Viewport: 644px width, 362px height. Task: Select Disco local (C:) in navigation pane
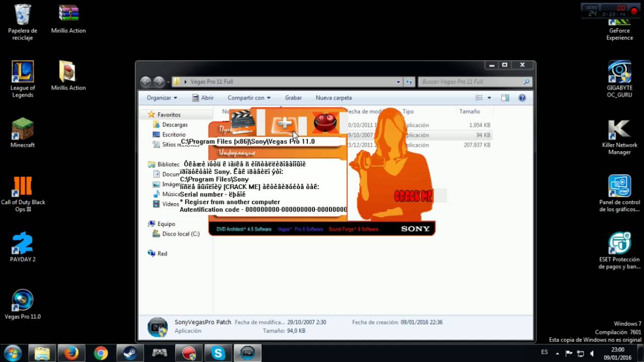181,234
